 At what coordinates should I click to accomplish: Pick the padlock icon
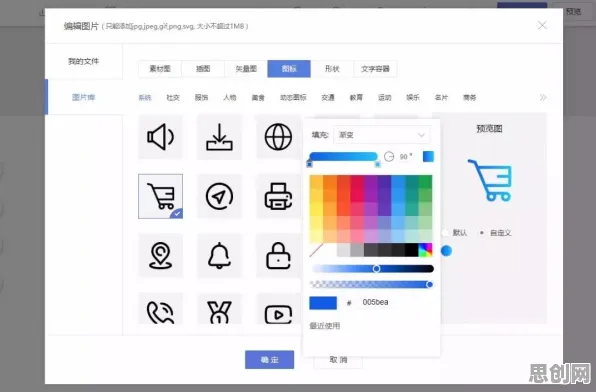(x=278, y=256)
